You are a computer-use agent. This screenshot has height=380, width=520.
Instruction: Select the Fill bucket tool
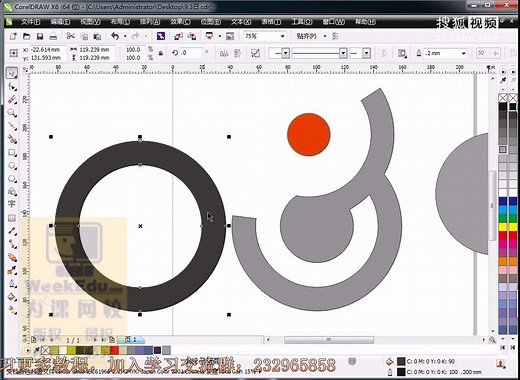tap(12, 297)
